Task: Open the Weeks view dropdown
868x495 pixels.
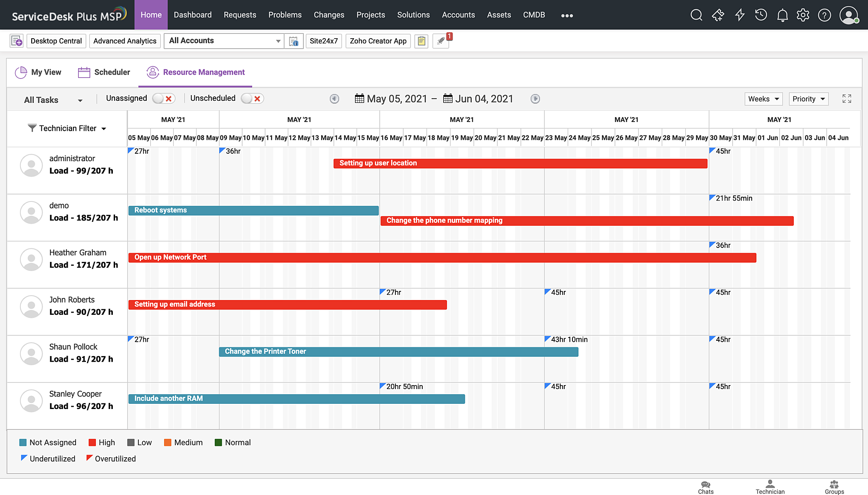Action: (x=763, y=99)
